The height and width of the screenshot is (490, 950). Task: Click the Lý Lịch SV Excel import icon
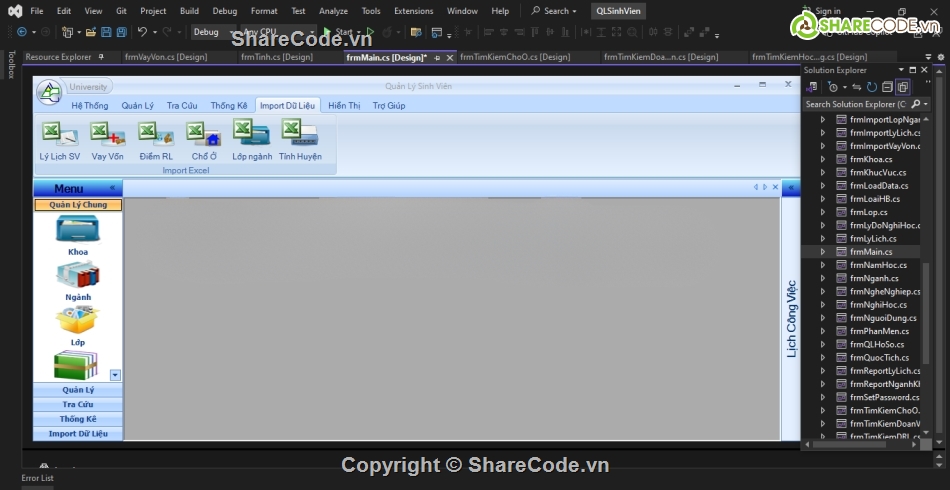coord(60,134)
